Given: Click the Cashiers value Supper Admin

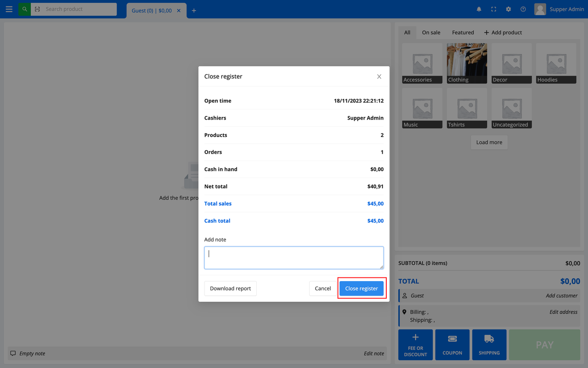Looking at the screenshot, I should point(365,118).
